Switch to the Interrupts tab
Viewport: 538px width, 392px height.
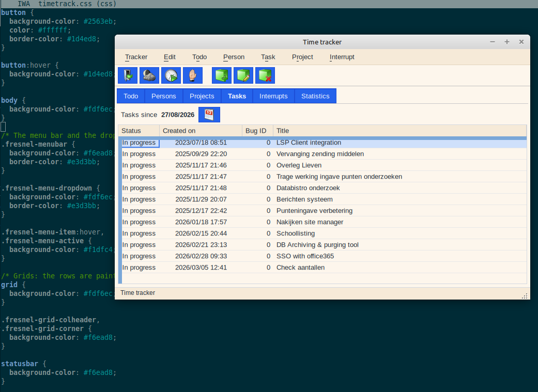[273, 96]
